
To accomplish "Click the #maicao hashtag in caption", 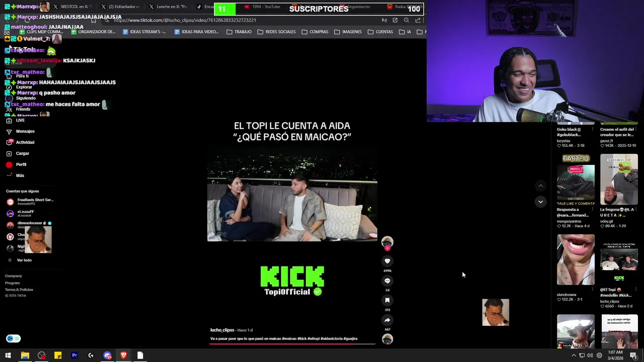I will click(289, 339).
